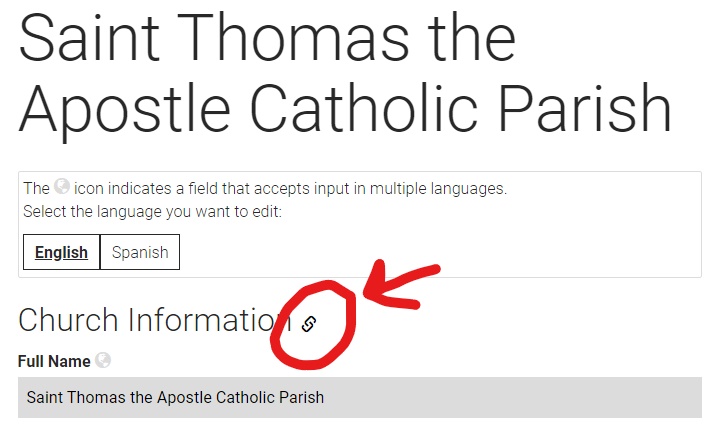Click the globe icon in the language notice
Image resolution: width=721 pixels, height=434 pixels.
pos(62,187)
